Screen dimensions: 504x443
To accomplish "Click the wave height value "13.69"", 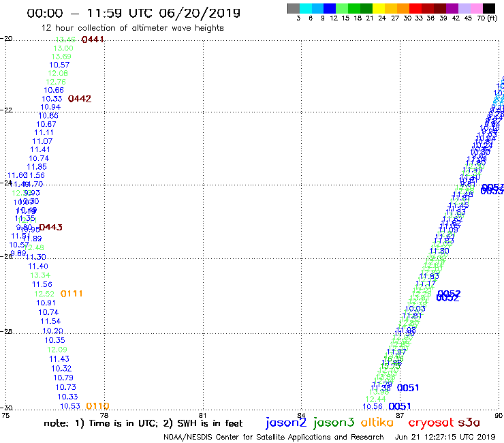I will pos(61,57).
